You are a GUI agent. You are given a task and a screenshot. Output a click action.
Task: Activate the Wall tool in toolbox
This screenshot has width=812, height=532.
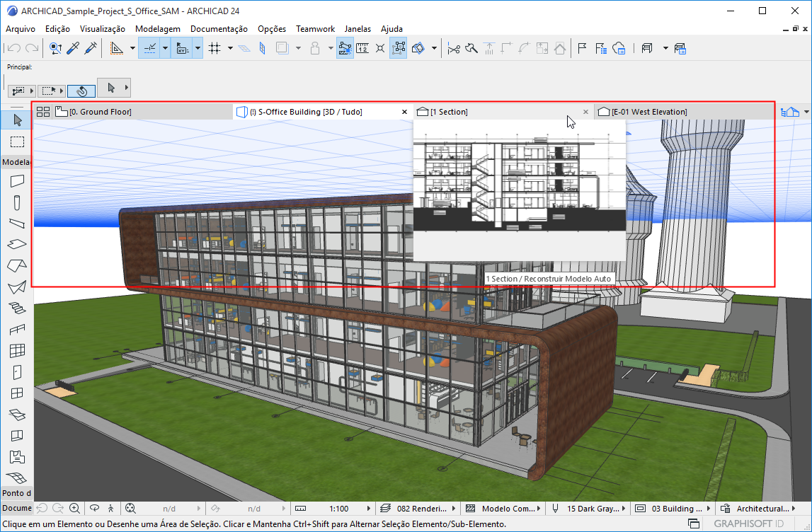(x=17, y=181)
